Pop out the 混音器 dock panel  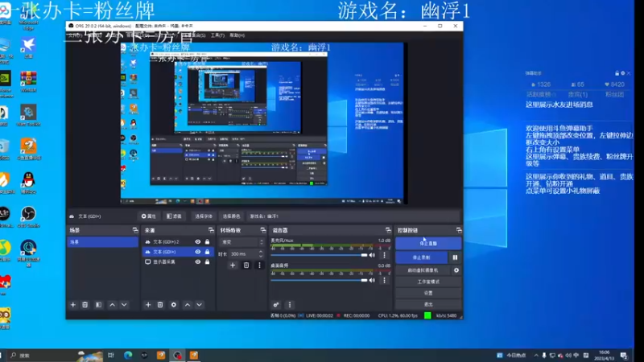point(388,230)
